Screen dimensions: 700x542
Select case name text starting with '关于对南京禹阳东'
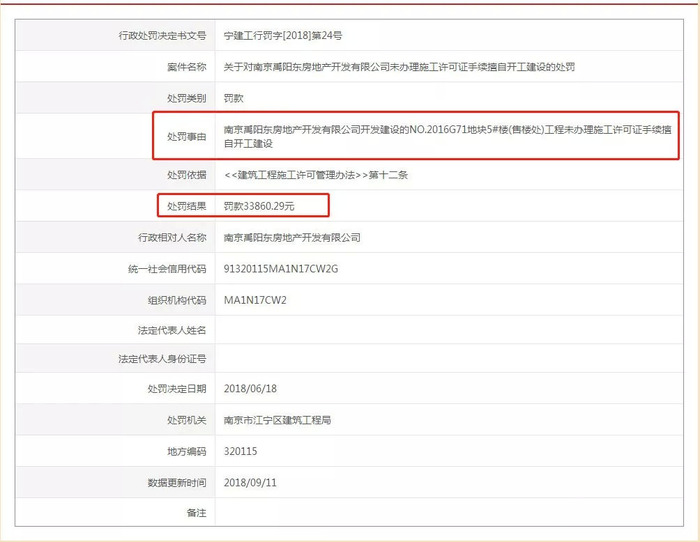[399, 67]
